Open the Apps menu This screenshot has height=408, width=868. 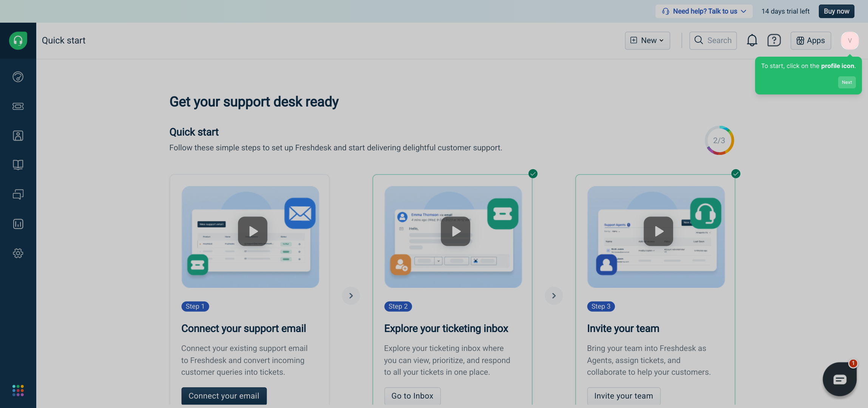tap(811, 40)
